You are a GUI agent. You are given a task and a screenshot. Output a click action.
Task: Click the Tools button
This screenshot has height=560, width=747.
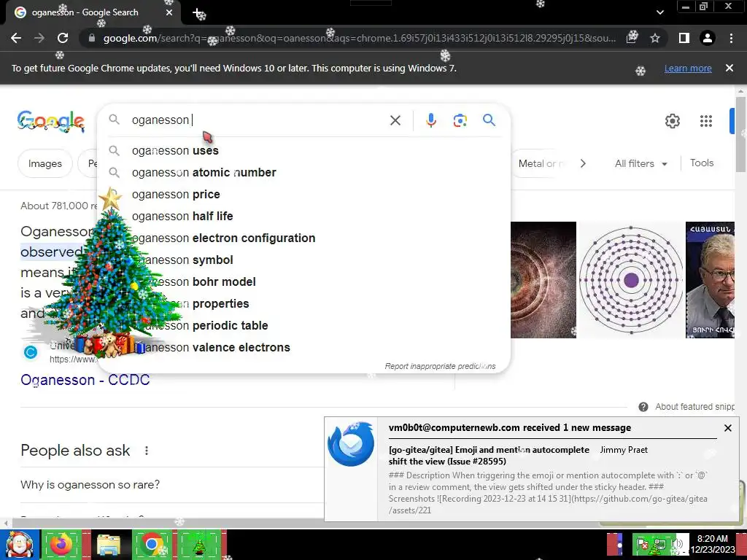(x=702, y=163)
